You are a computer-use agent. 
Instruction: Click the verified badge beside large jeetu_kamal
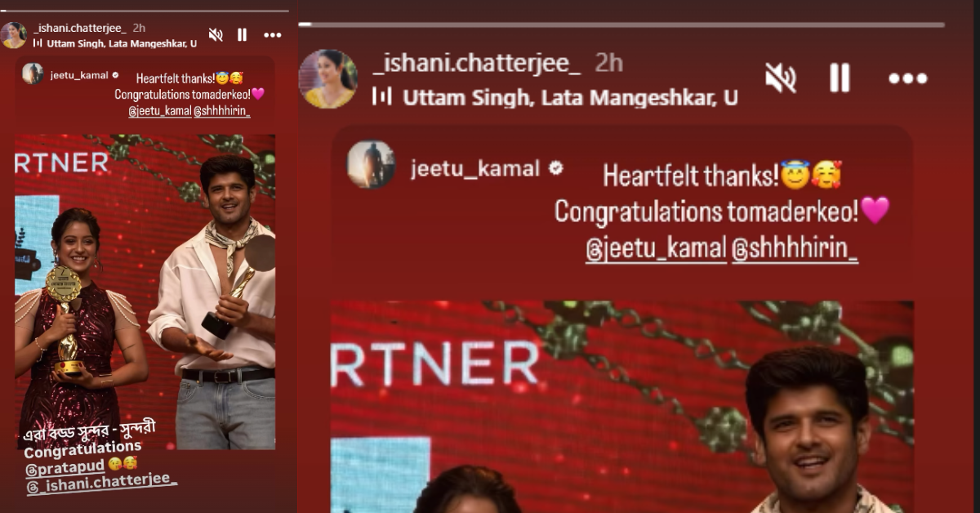(x=556, y=168)
